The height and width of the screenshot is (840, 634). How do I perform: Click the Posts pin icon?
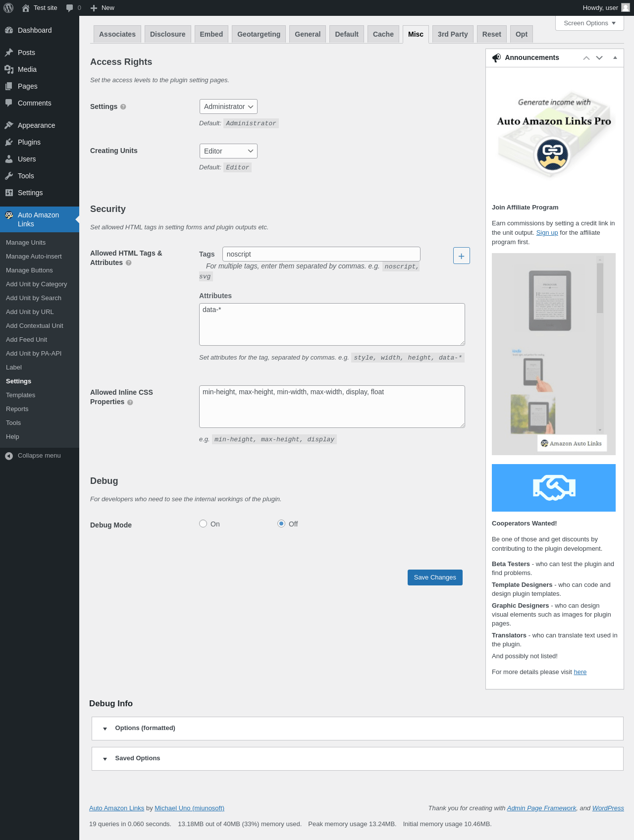(x=9, y=52)
